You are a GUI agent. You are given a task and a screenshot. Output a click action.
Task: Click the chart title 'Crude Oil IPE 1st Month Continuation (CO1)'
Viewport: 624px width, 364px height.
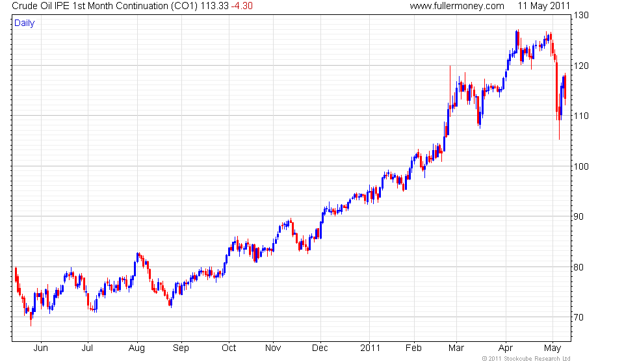click(x=105, y=6)
